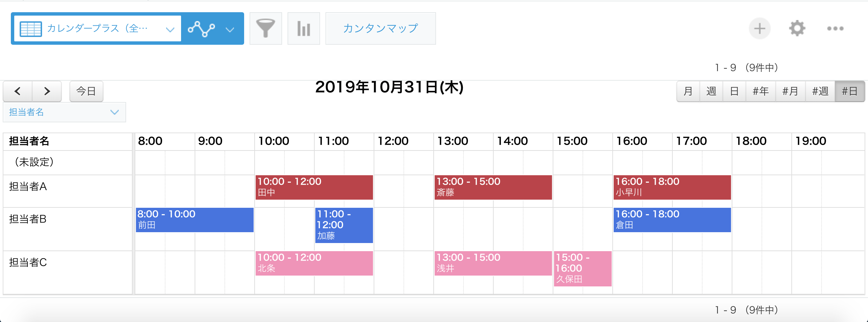Screen dimensions: 868x322
Task: Go to next day arrow
Action: 47,91
